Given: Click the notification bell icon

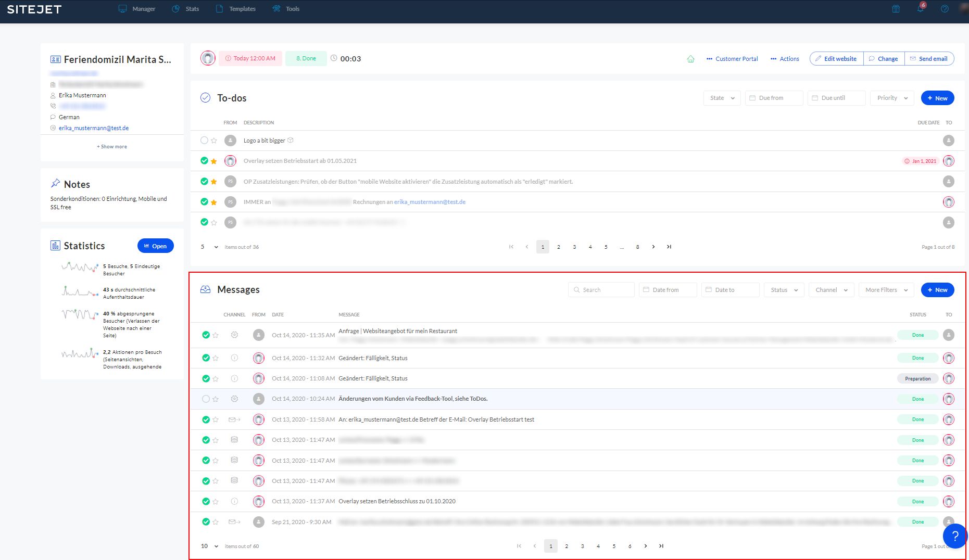Looking at the screenshot, I should pos(920,9).
